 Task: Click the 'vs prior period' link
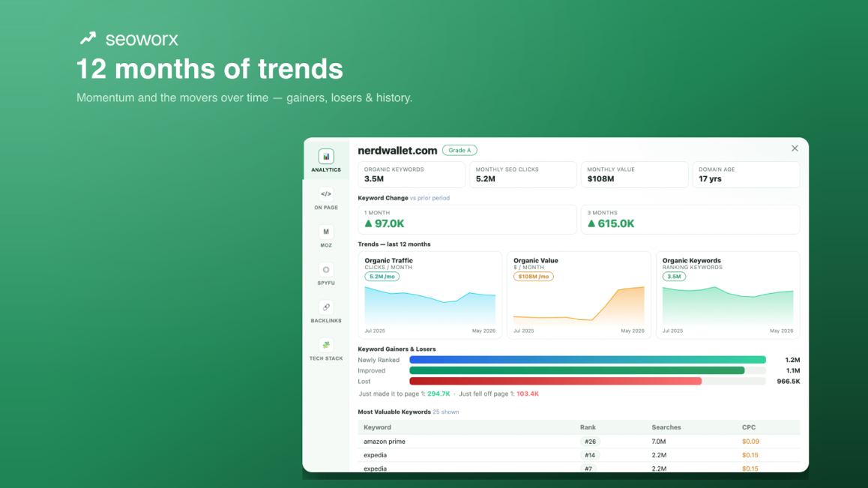[x=430, y=198]
